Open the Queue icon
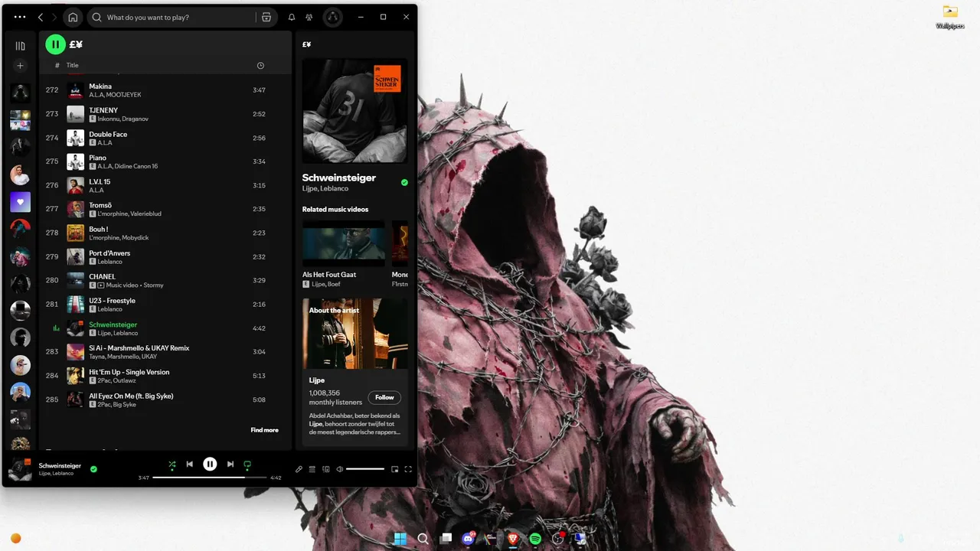 [x=312, y=469]
